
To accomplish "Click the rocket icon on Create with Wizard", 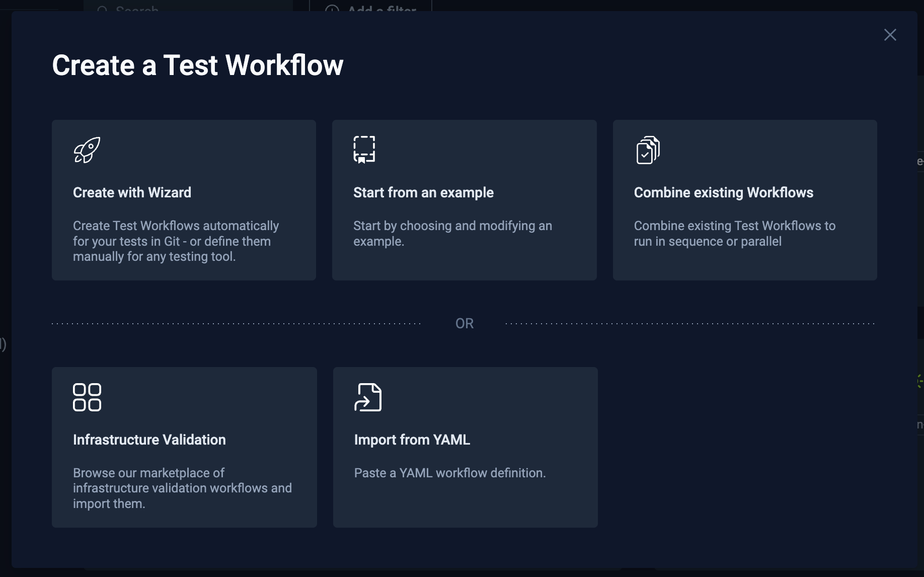I will [x=87, y=150].
